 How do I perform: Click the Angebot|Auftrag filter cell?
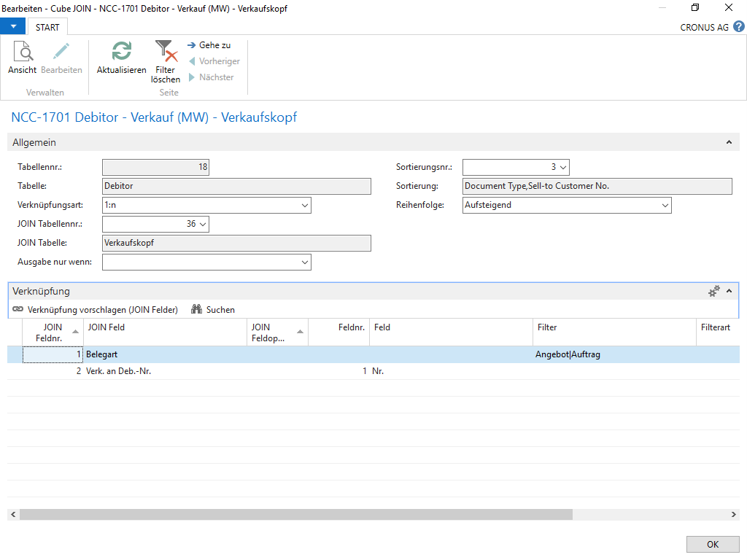[x=614, y=355]
